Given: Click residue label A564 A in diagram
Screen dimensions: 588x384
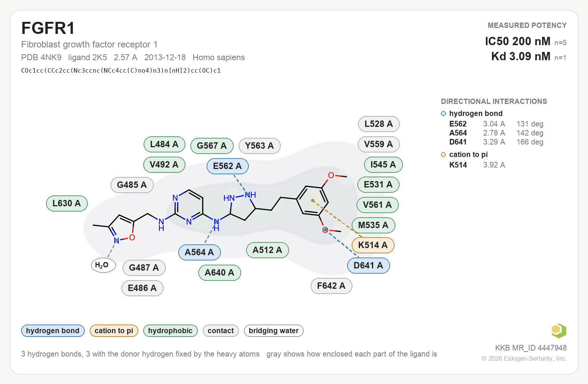Looking at the screenshot, I should tap(199, 252).
